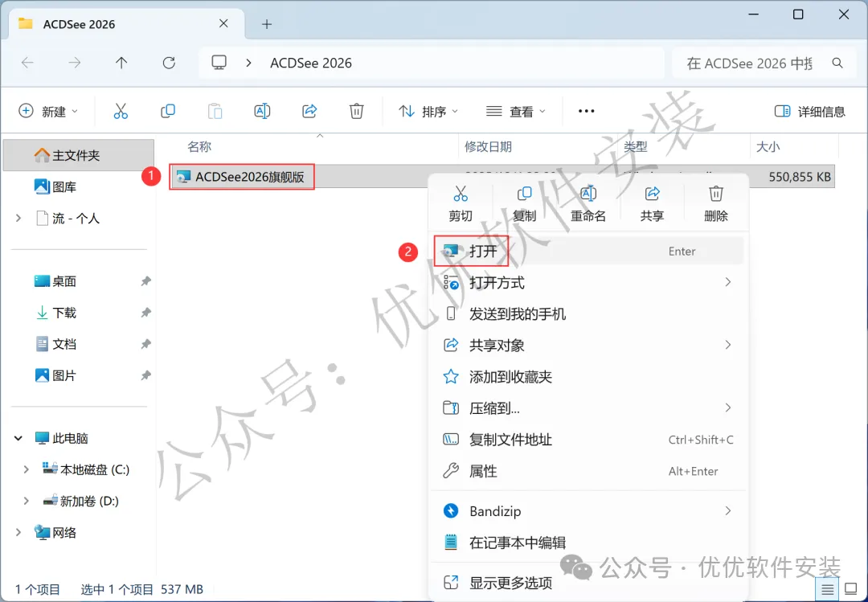
Task: Open the 共享对象 submenu
Action: 588,346
